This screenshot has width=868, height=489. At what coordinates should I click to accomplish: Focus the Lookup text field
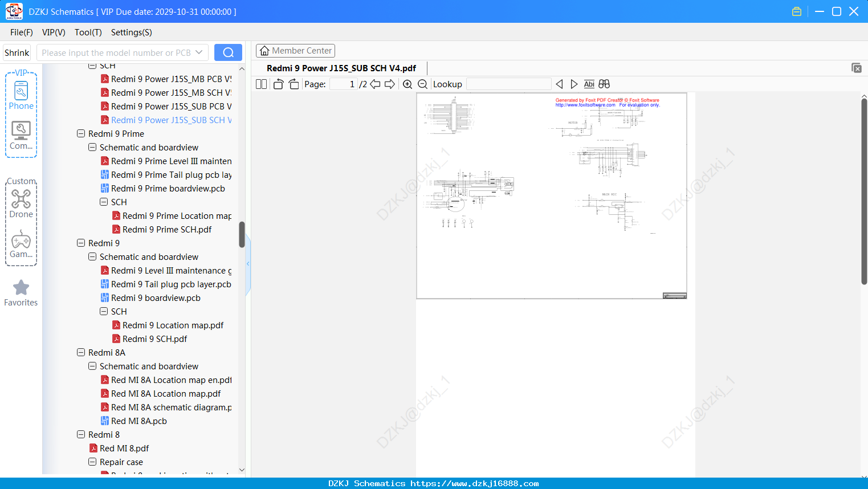pyautogui.click(x=508, y=84)
